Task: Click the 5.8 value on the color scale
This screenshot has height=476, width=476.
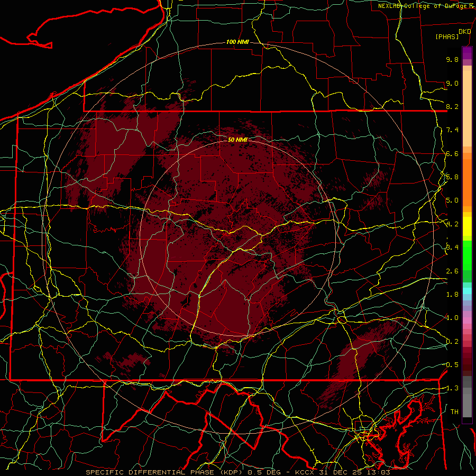Action: tap(452, 177)
